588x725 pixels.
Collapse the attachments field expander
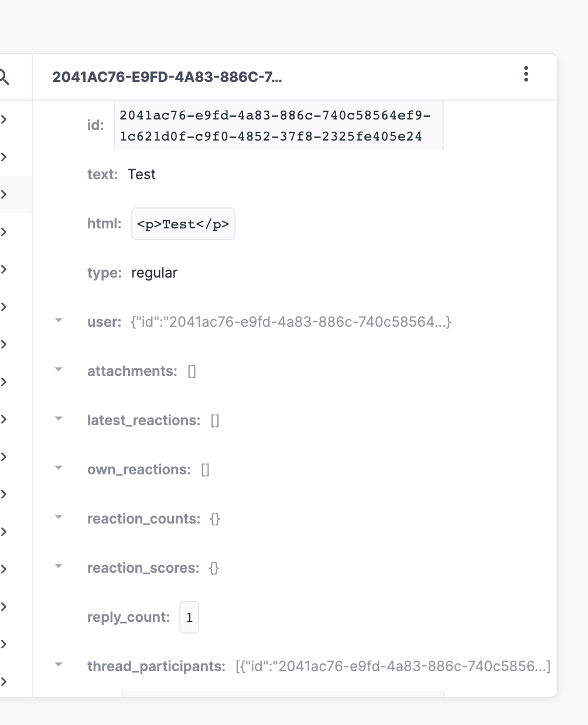58,369
